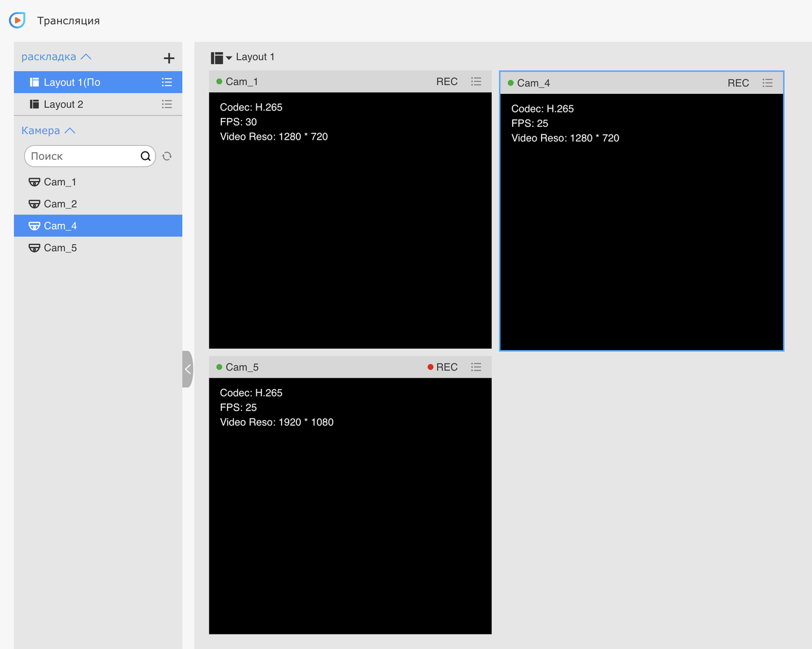Click Cam_4 green status dot
The height and width of the screenshot is (649, 812).
pyautogui.click(x=511, y=83)
